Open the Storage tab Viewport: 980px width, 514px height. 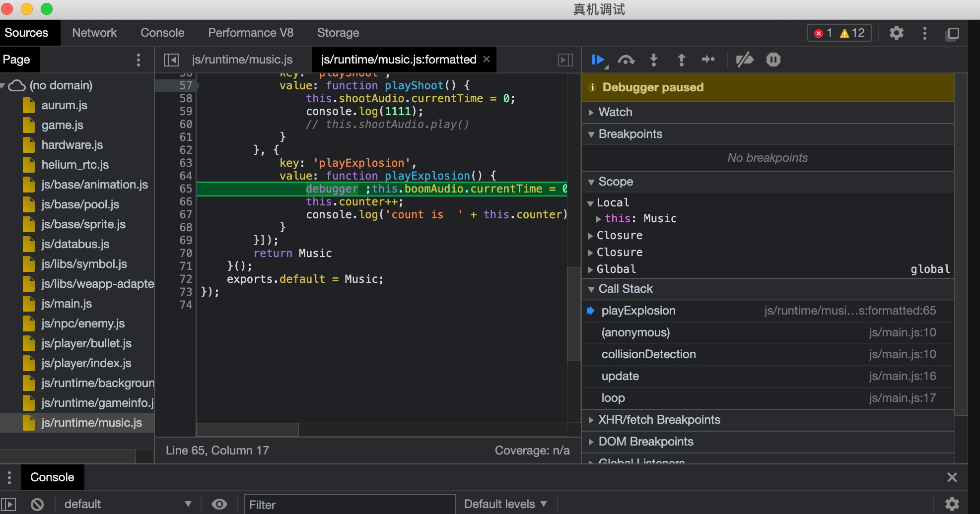tap(338, 33)
